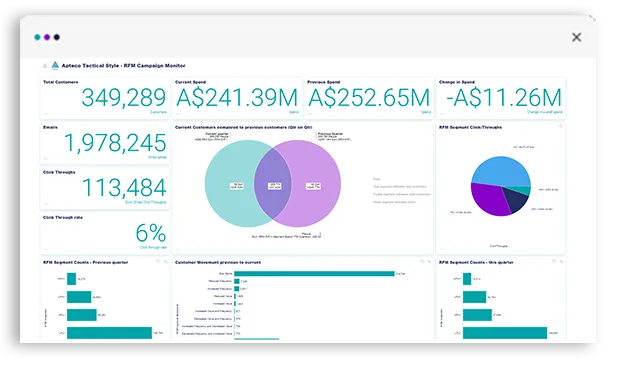The height and width of the screenshot is (380, 640).
Task: Click the 'Current Customers compared to previous customers' title
Action: (244, 127)
